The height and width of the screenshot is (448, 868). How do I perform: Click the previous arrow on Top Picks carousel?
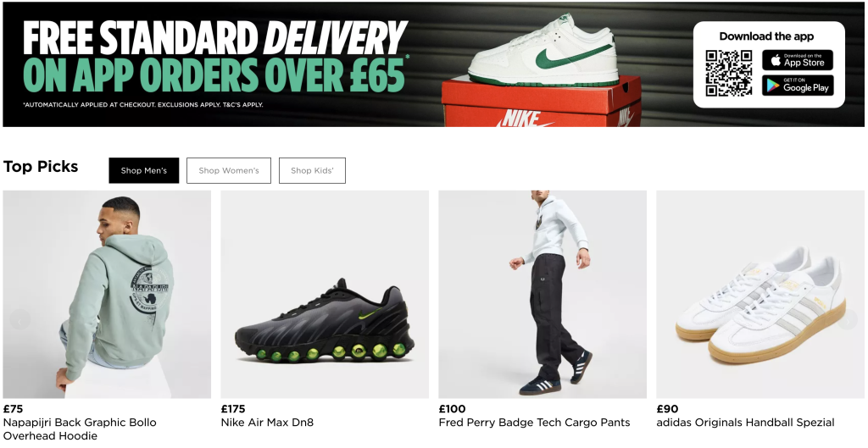(20, 320)
